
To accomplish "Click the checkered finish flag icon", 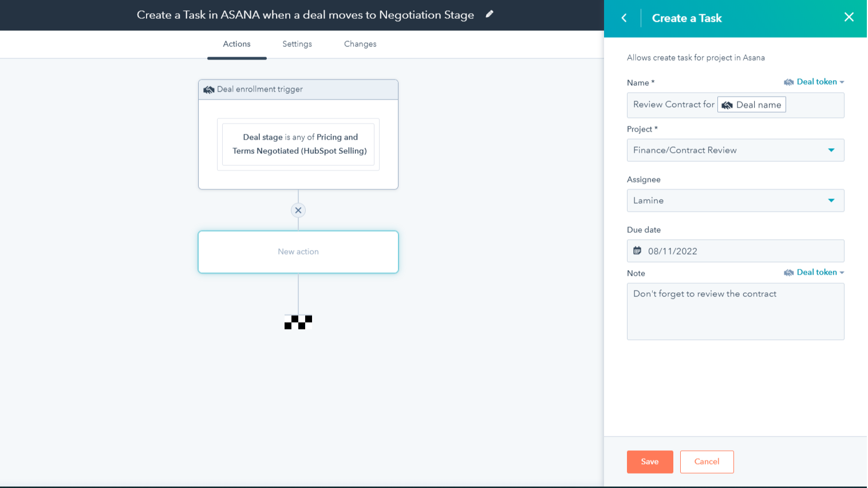I will (x=298, y=322).
